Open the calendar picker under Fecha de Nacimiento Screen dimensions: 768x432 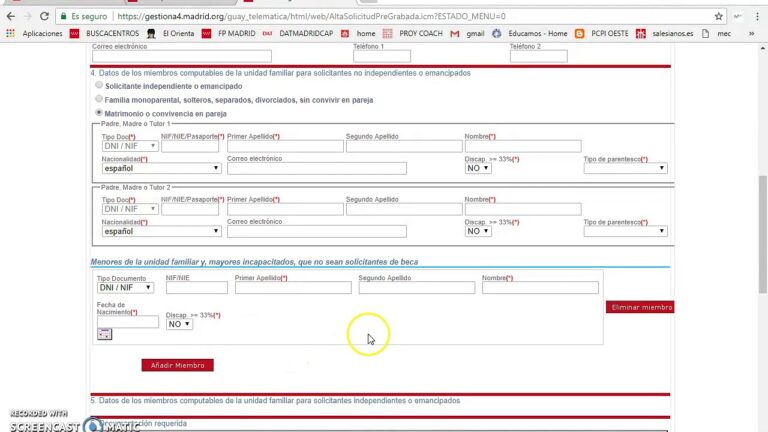pos(104,334)
